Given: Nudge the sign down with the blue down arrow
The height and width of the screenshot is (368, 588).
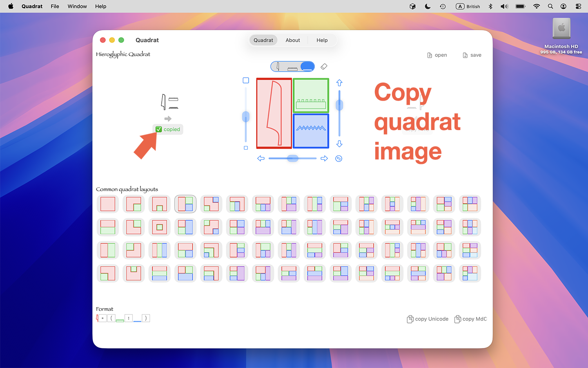Looking at the screenshot, I should [339, 144].
